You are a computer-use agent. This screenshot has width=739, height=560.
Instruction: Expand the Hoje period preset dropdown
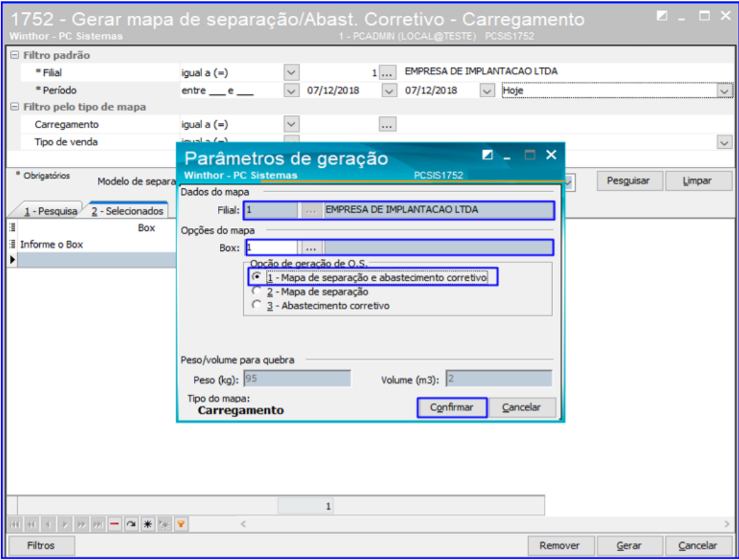[724, 90]
